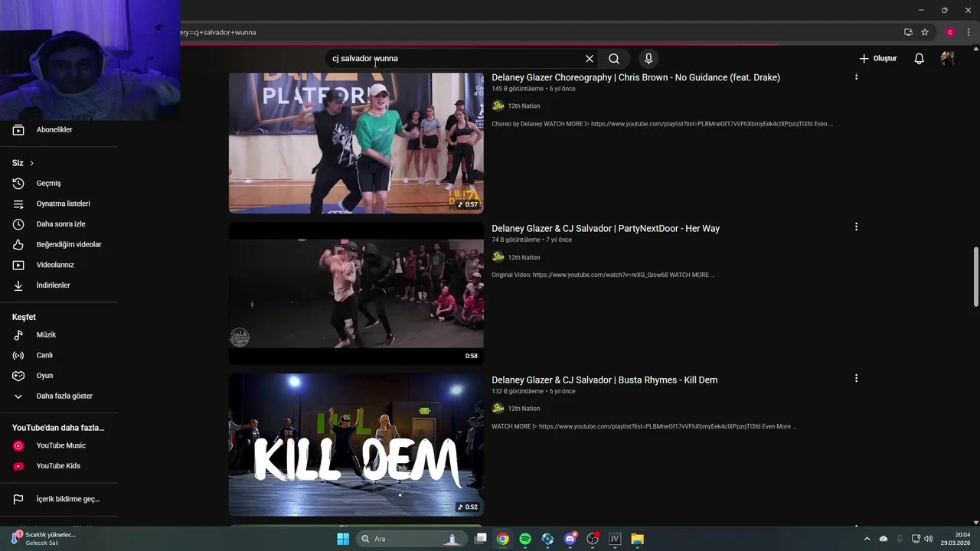This screenshot has width=980, height=551.
Task: Click 12th Nation avatar under Her Way
Action: 498,258
